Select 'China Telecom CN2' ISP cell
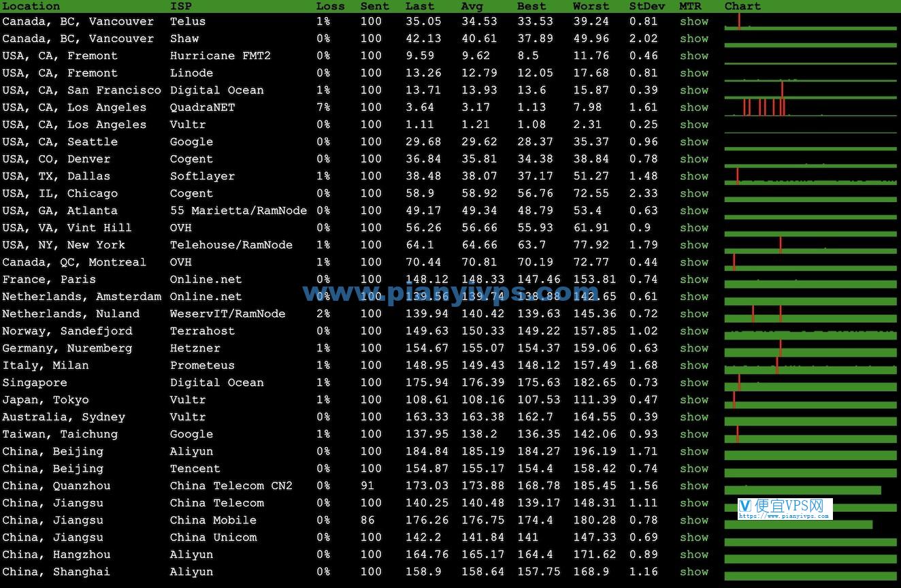This screenshot has height=588, width=901. click(231, 485)
